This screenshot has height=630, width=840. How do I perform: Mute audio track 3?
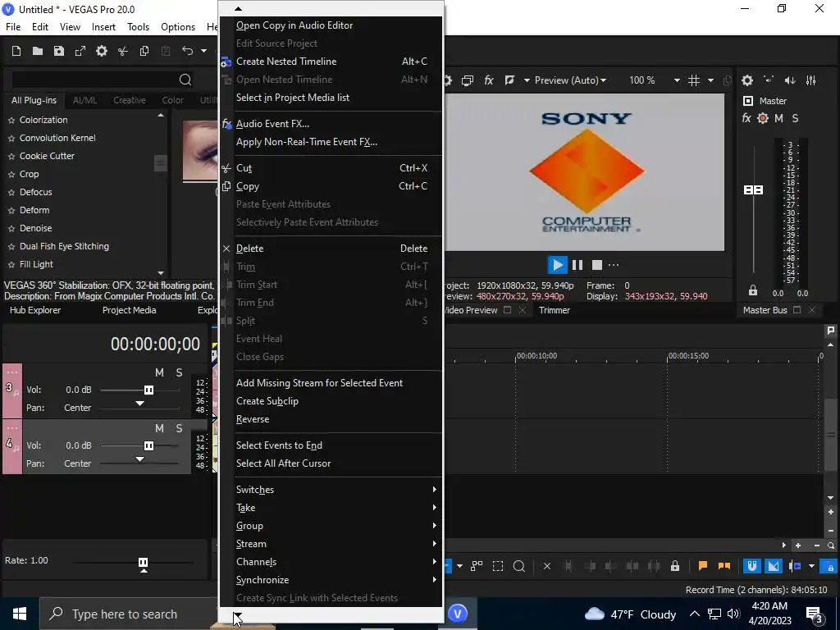(159, 372)
